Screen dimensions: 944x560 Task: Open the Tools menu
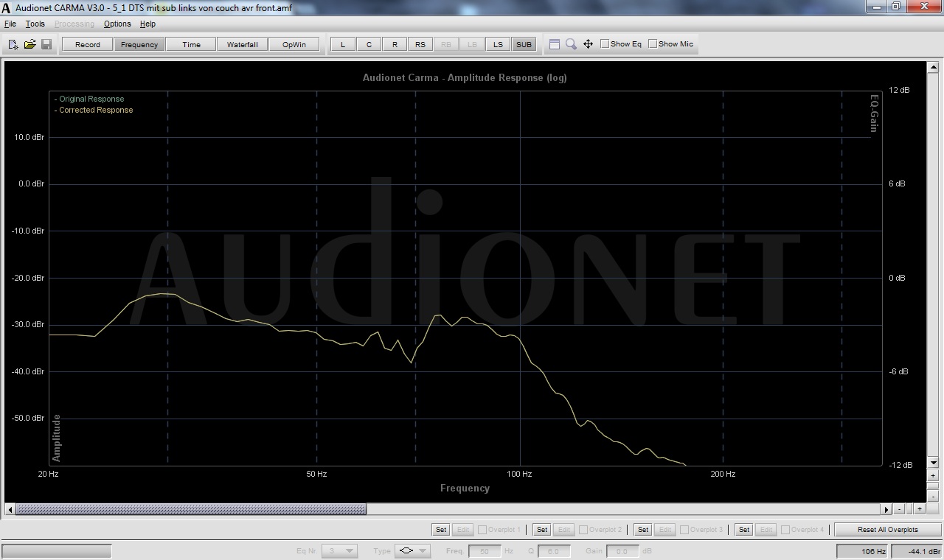[x=35, y=24]
